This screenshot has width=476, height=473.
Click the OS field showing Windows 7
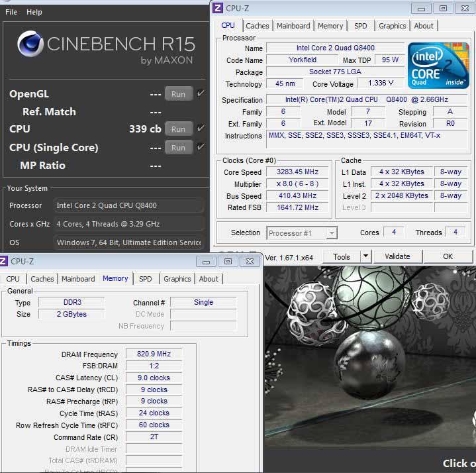coord(128,242)
